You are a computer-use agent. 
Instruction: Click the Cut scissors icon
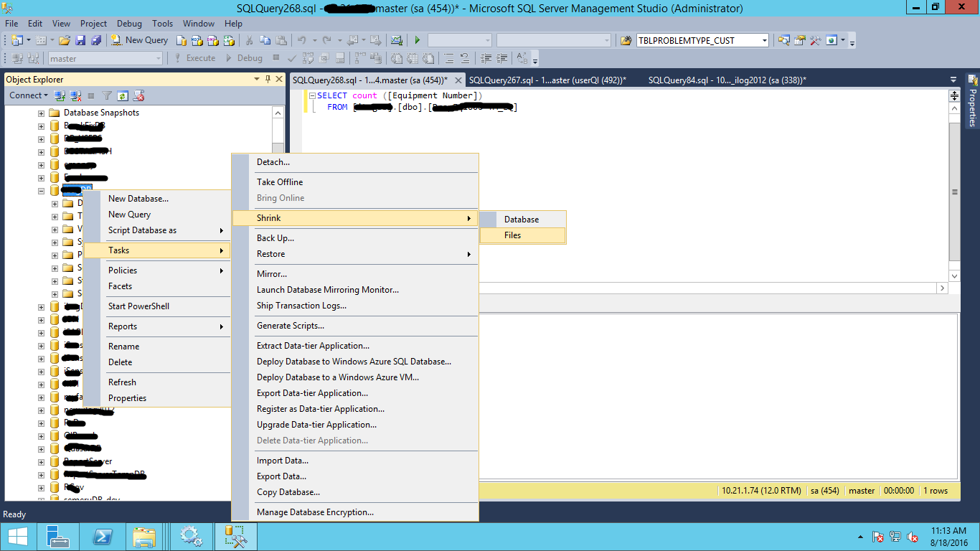tap(250, 40)
